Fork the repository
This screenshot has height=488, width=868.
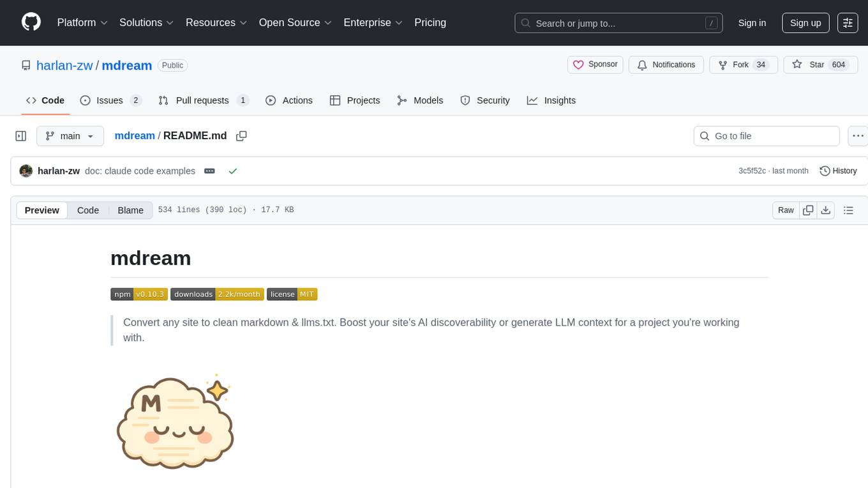pos(744,65)
